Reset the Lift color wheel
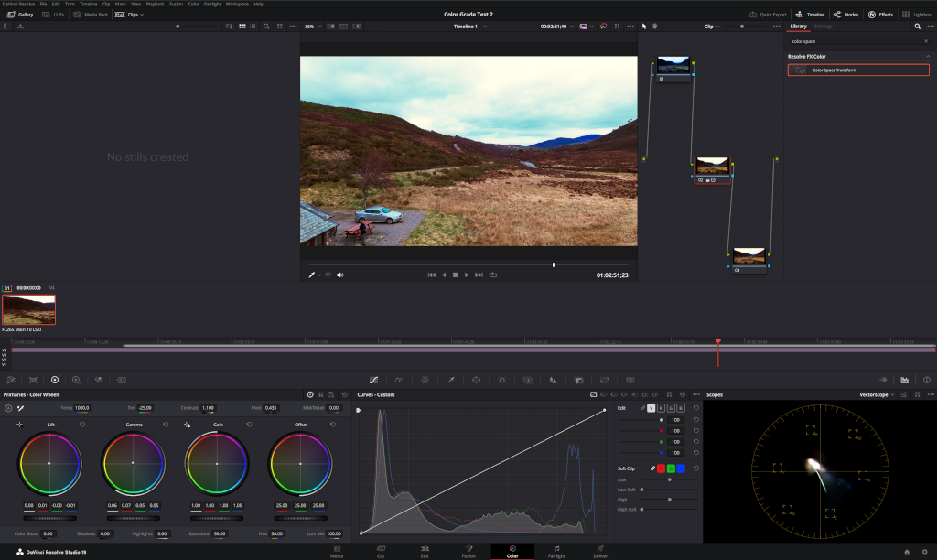 [x=82, y=425]
